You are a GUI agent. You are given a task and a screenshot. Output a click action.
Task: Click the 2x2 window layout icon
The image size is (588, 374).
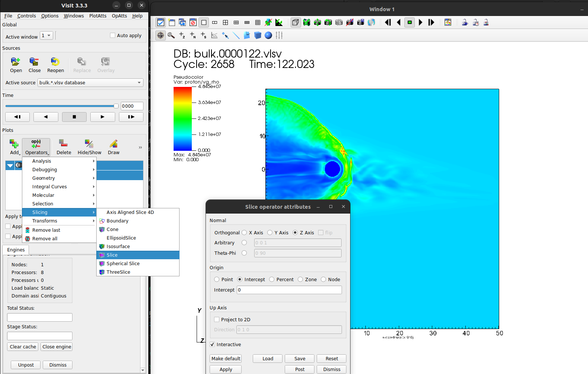tap(225, 23)
